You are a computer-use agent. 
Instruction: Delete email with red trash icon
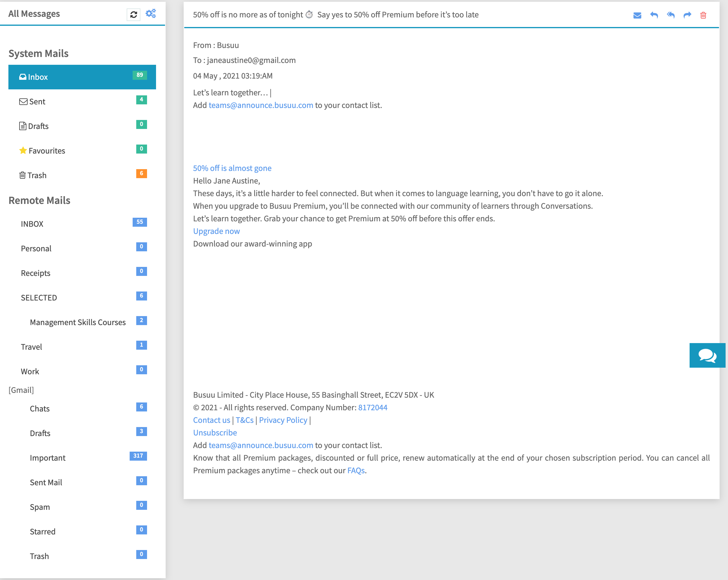click(x=703, y=15)
